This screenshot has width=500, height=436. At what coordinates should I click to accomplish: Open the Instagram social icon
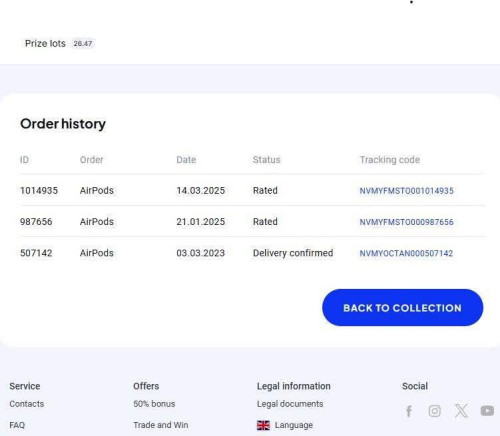(x=434, y=411)
